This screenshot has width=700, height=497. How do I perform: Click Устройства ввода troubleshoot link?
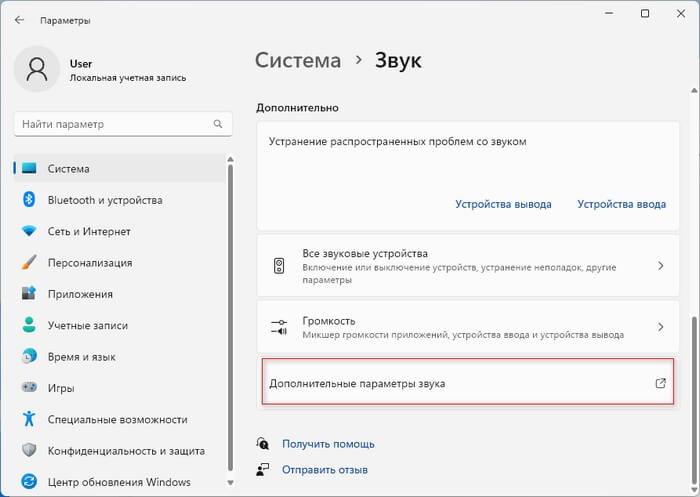click(x=621, y=204)
